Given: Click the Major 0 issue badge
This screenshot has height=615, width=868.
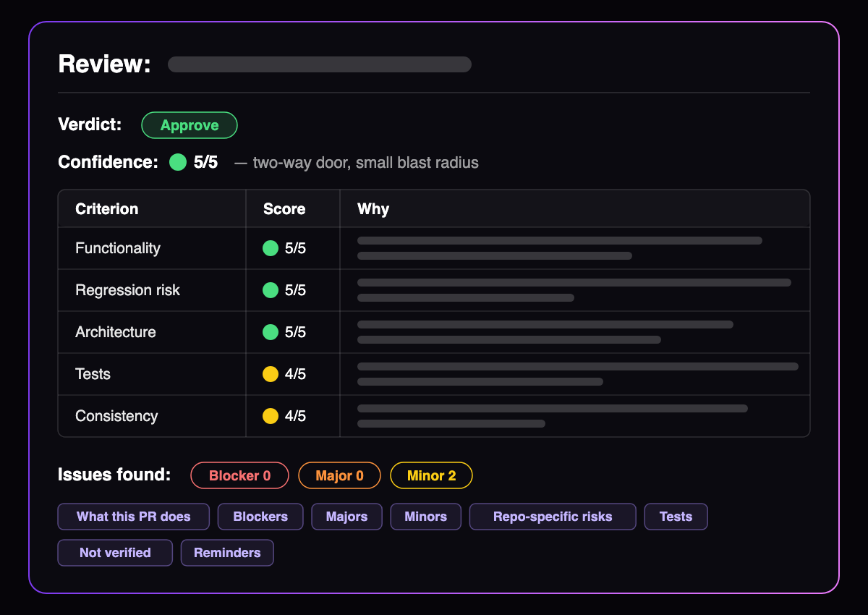Looking at the screenshot, I should coord(339,475).
